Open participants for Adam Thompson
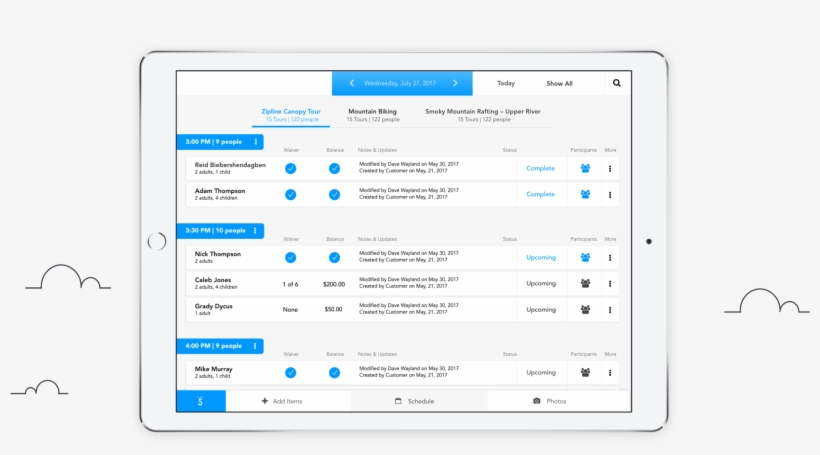Viewport: 820px width, 455px height. pos(585,195)
